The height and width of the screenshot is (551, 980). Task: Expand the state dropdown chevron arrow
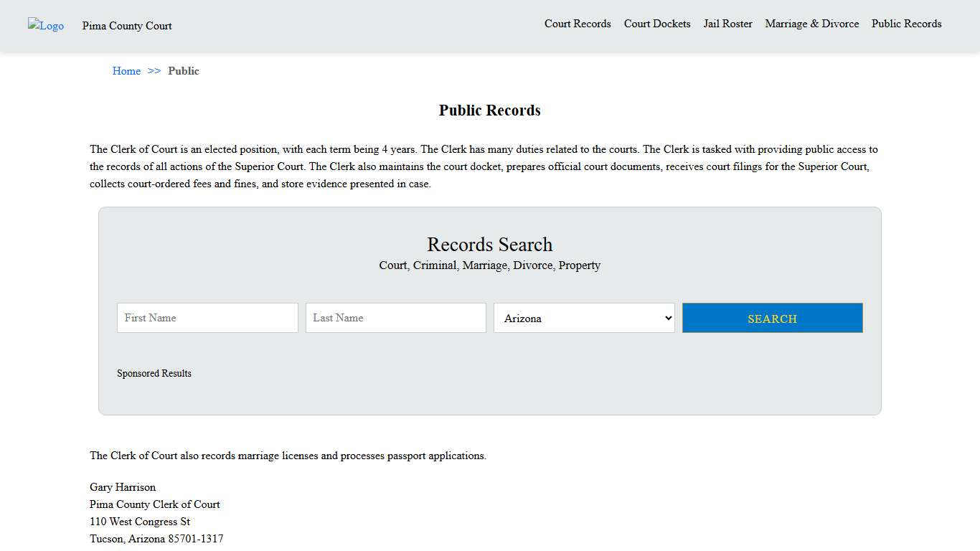[666, 318]
